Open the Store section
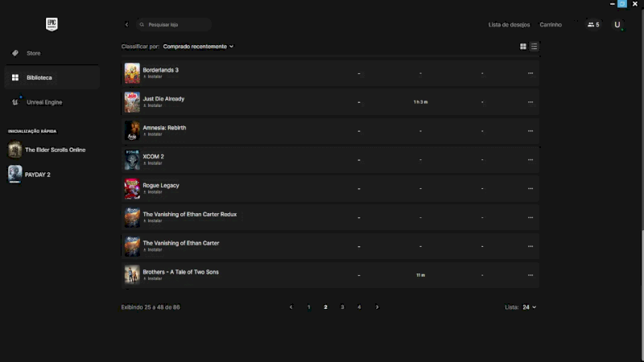644x362 pixels. (x=33, y=53)
